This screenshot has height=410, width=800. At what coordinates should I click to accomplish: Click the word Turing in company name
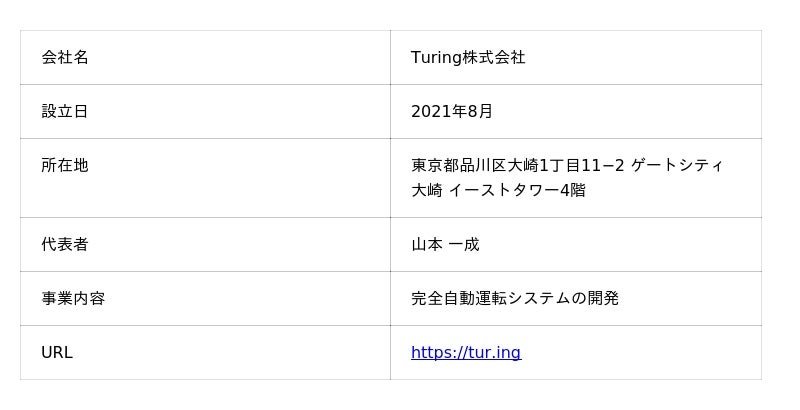coord(436,58)
